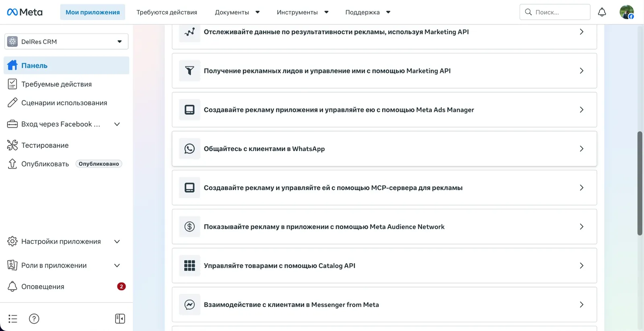Go to Требуются действия in top menu

pos(167,12)
